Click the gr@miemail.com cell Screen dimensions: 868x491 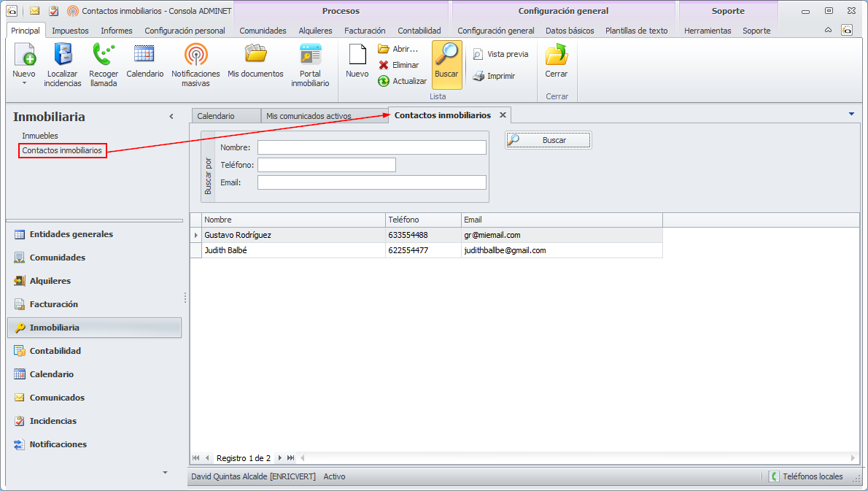(562, 235)
